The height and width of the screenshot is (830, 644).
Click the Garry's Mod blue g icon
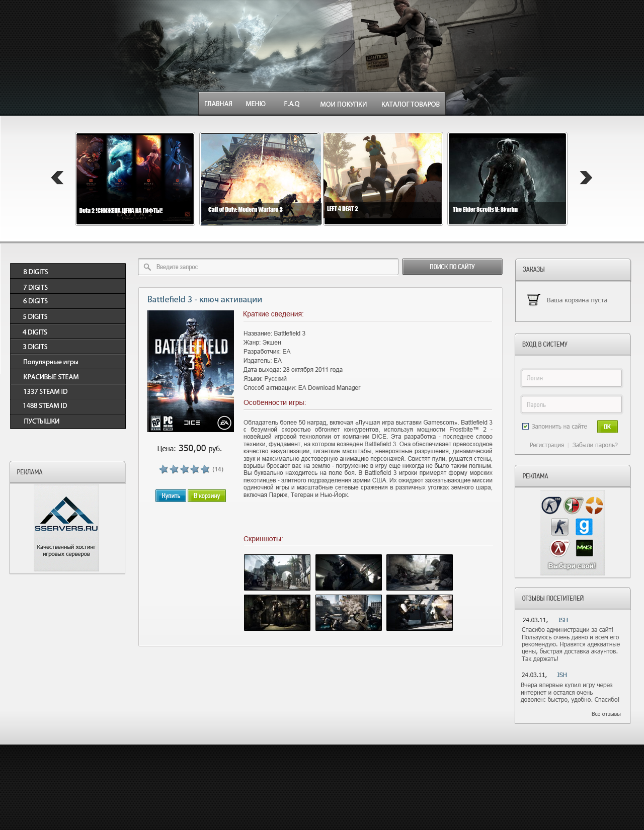coord(584,527)
